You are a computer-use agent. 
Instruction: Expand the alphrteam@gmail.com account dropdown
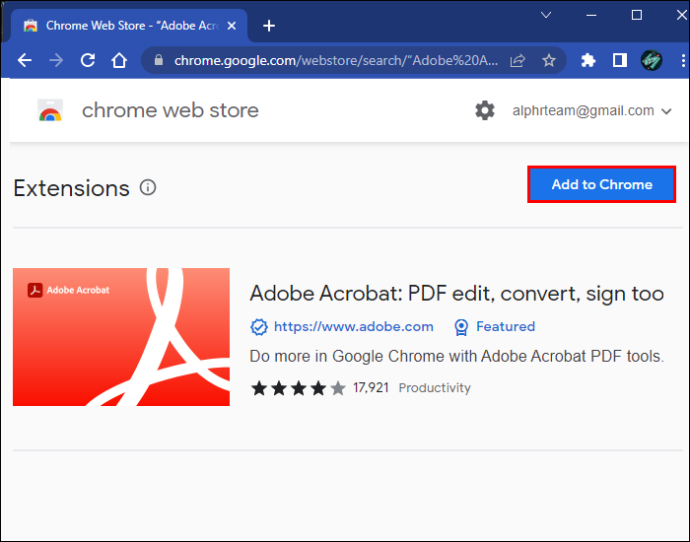[592, 110]
